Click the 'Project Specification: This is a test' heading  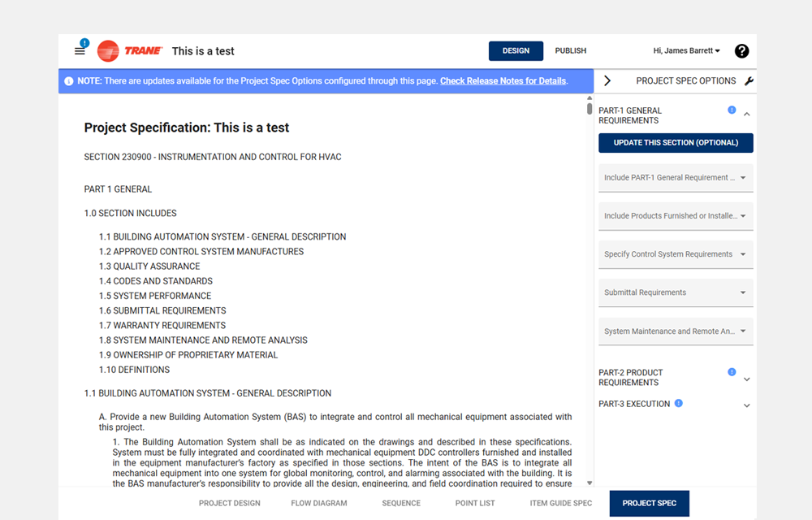coord(187,128)
